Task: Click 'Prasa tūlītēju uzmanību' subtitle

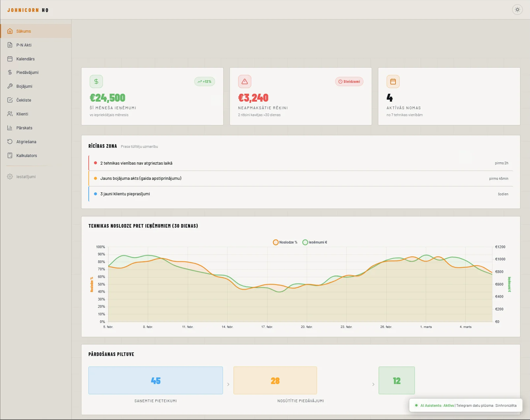Action: [x=140, y=146]
